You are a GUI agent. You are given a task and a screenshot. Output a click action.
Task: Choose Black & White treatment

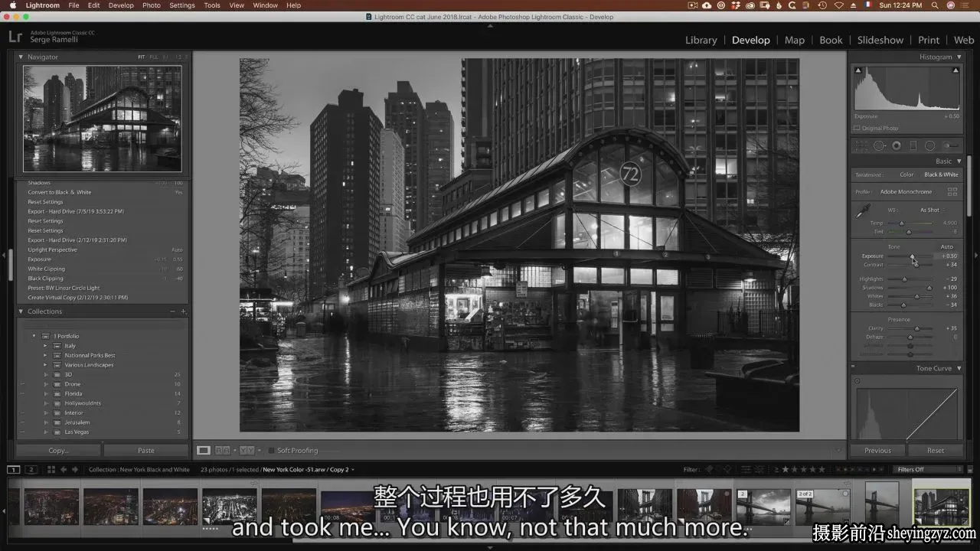click(x=941, y=174)
